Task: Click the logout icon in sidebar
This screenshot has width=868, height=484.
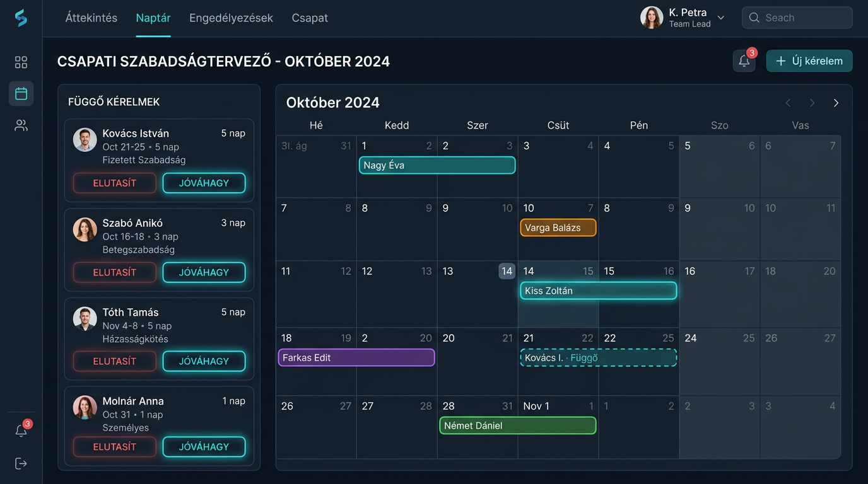Action: tap(21, 464)
